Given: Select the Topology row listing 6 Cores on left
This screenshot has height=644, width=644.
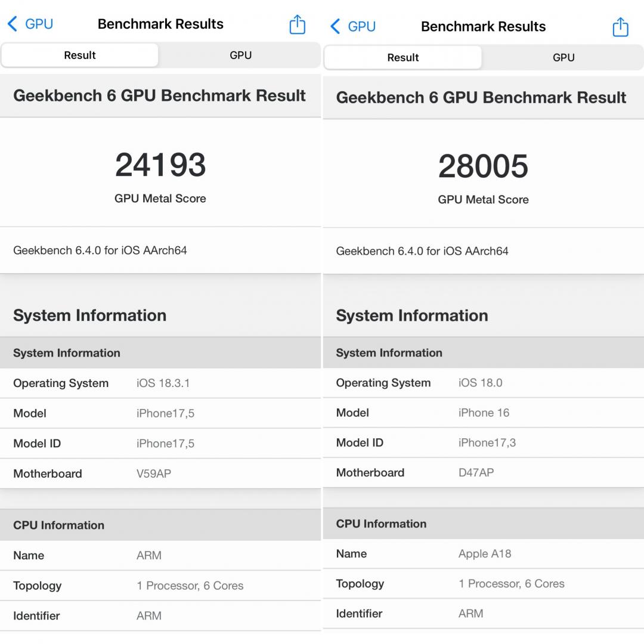Looking at the screenshot, I should click(x=160, y=586).
